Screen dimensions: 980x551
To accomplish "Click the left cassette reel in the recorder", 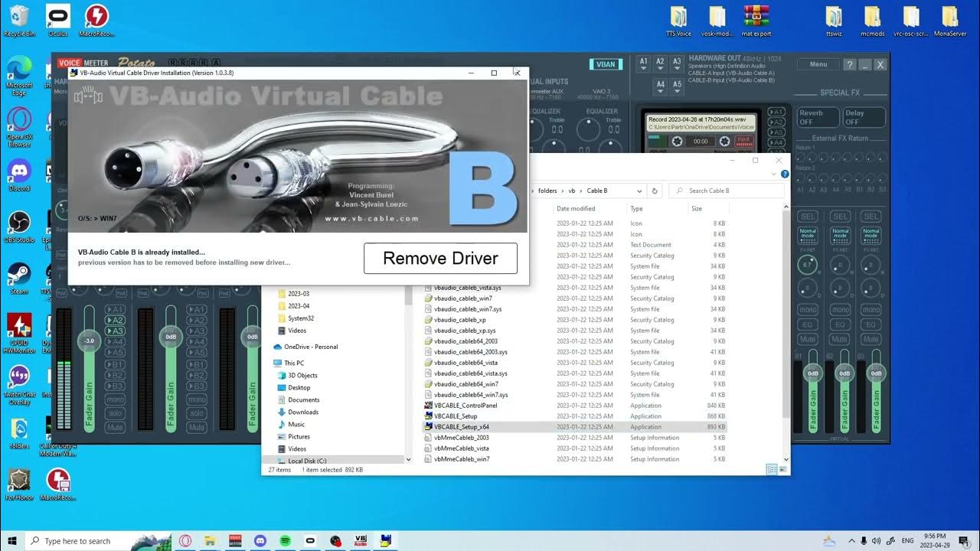I will coord(677,142).
